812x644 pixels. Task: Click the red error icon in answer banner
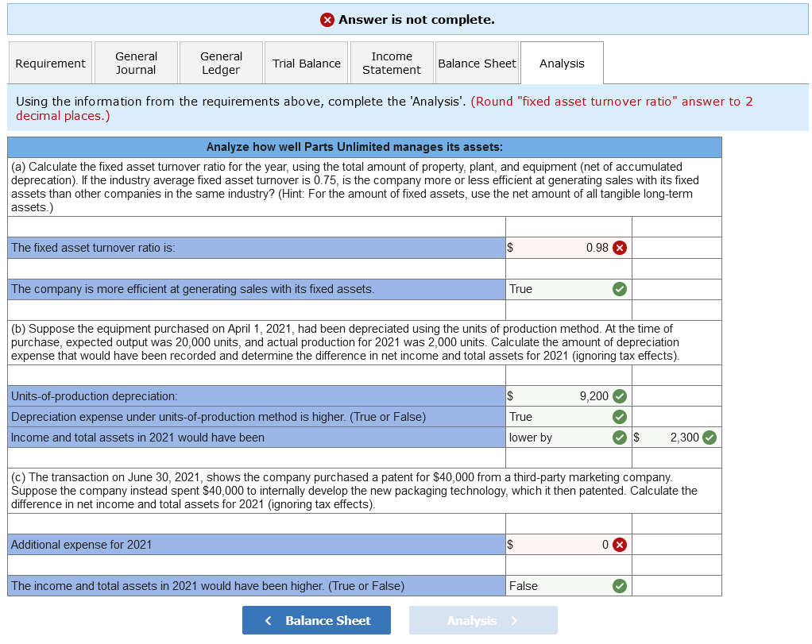(x=327, y=20)
